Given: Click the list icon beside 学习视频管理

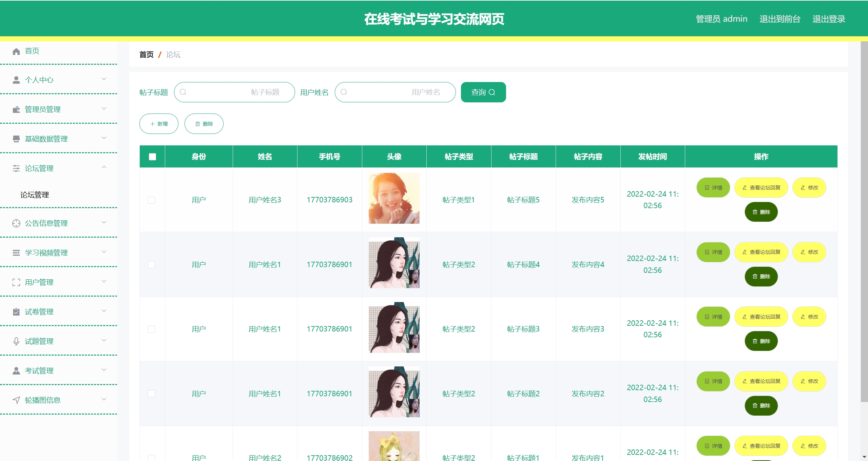Looking at the screenshot, I should click(x=16, y=253).
